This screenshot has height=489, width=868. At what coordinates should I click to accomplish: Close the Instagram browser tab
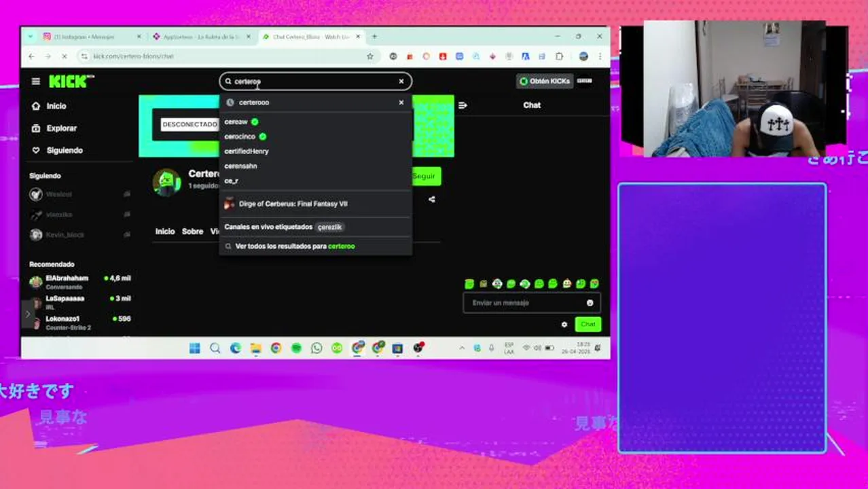139,37
